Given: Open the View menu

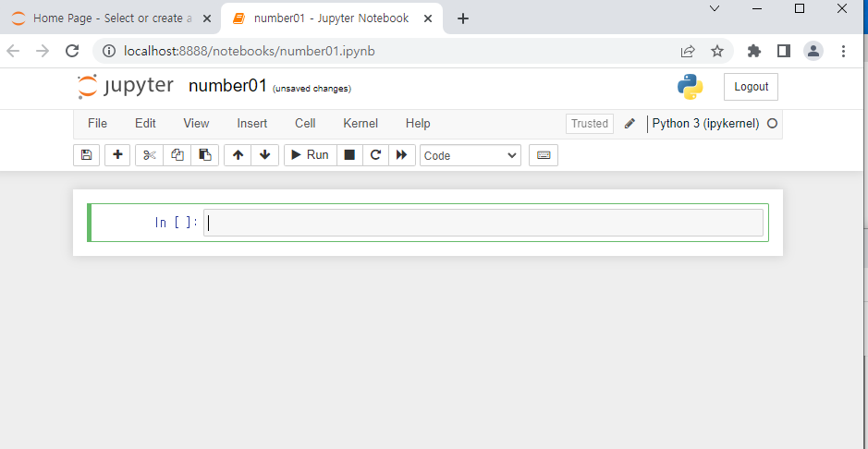Looking at the screenshot, I should (197, 123).
